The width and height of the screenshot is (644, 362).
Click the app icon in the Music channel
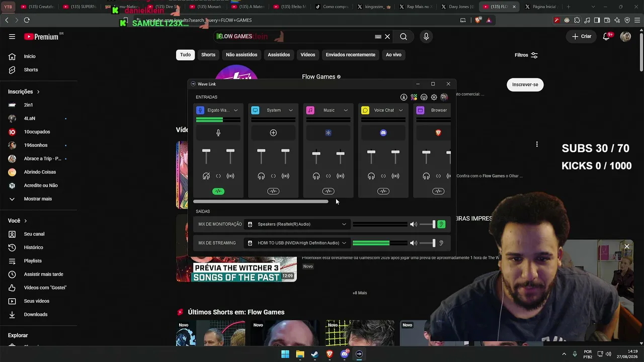click(x=328, y=133)
